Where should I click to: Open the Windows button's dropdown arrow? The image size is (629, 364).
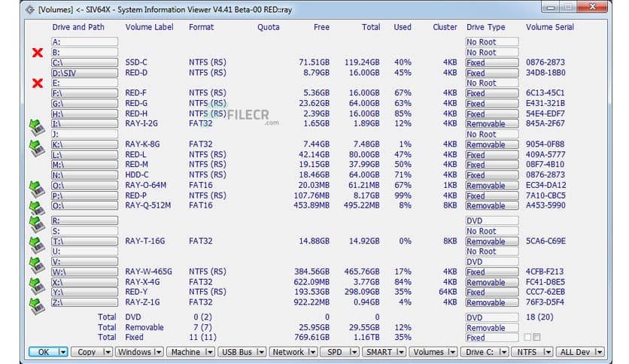[158, 352]
